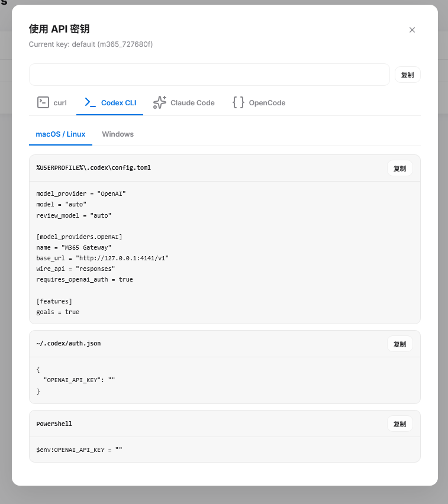Viewport: 448px width, 504px height.
Task: Switch to the curl tab label
Action: tap(60, 103)
